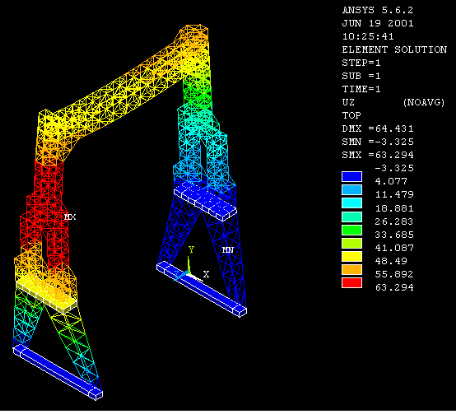Viewport: 456px width, 411px height.
Task: Click the MX maximum marker label
Action: 70,217
